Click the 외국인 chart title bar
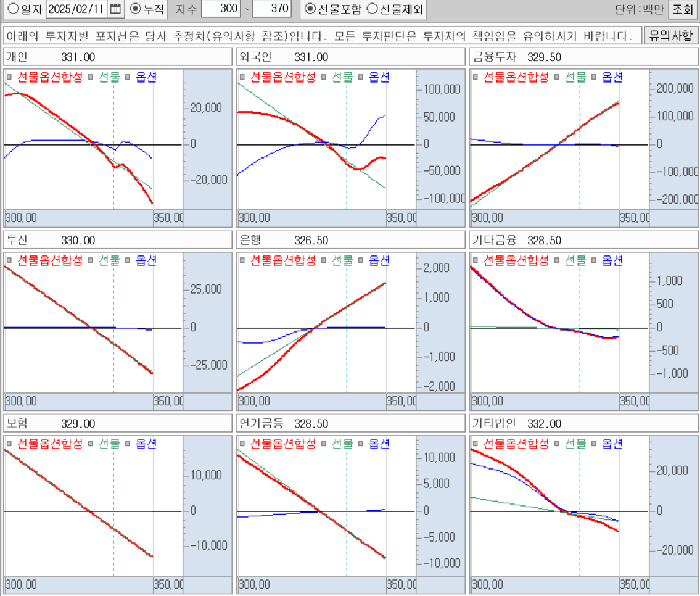 tap(350, 57)
